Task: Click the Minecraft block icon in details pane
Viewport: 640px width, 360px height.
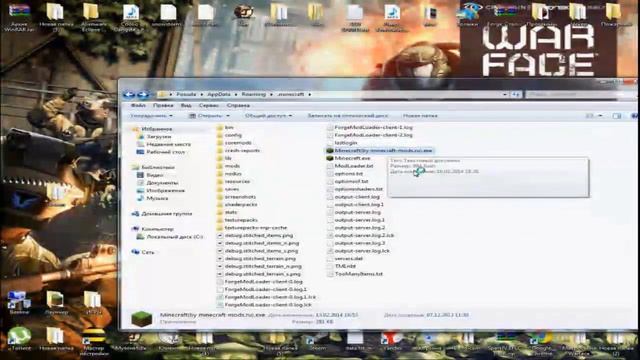Action: tap(142, 319)
